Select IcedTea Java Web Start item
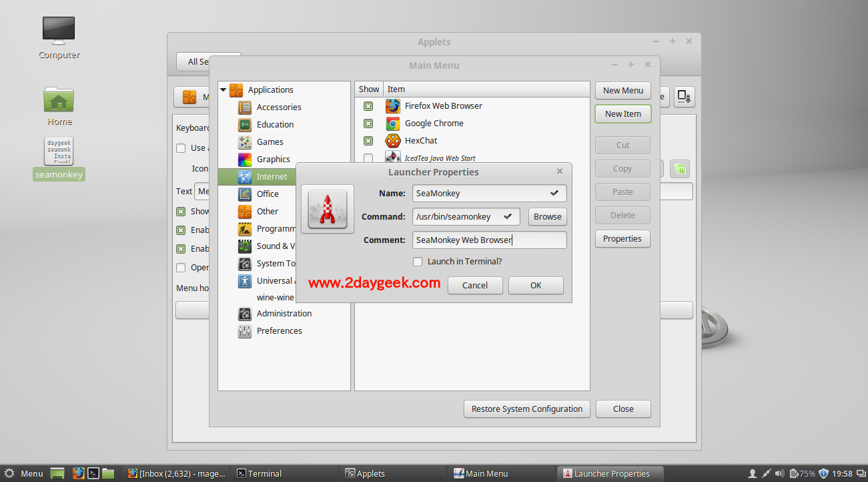The image size is (868, 482). pos(440,158)
